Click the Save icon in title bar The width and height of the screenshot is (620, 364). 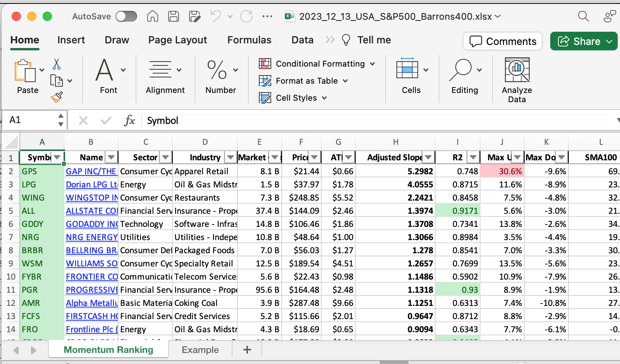173,16
